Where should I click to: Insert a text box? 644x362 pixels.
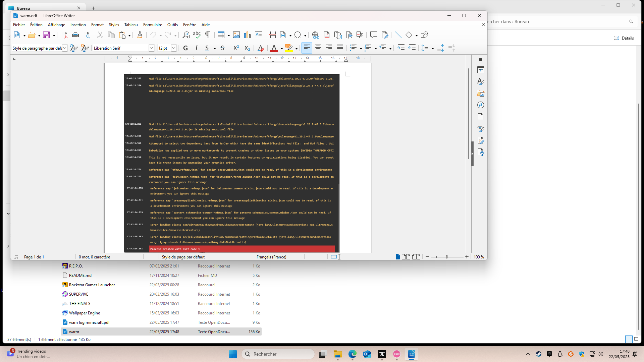259,35
